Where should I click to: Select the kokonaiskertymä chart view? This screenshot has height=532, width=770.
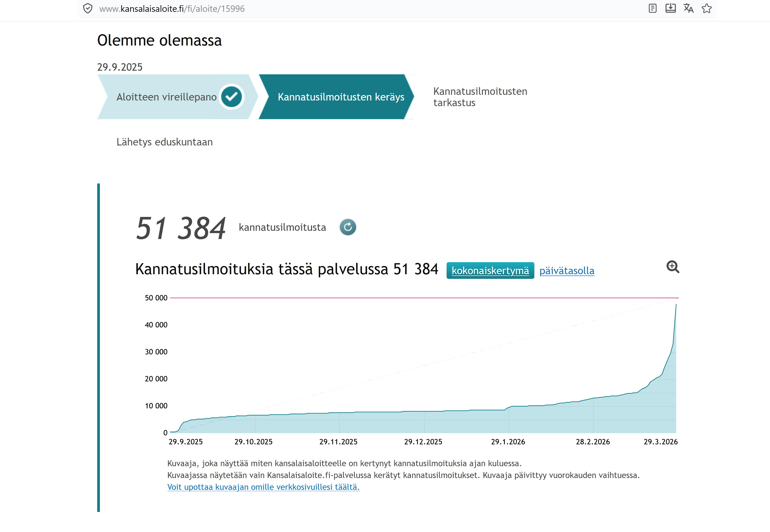[490, 271]
